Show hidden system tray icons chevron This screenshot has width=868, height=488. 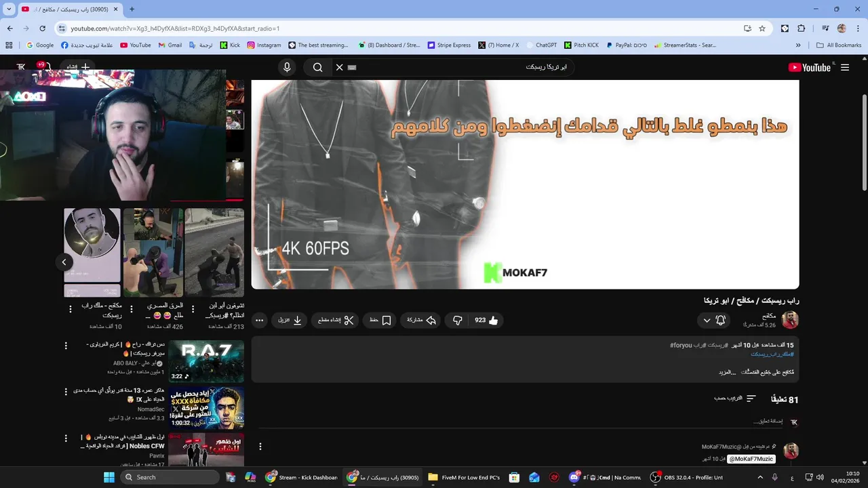click(x=759, y=477)
